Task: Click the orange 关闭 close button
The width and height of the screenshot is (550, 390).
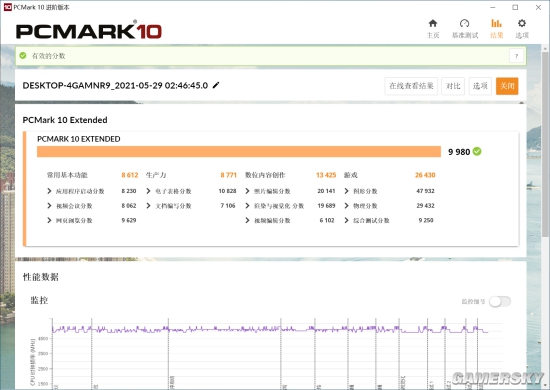Action: coord(507,86)
